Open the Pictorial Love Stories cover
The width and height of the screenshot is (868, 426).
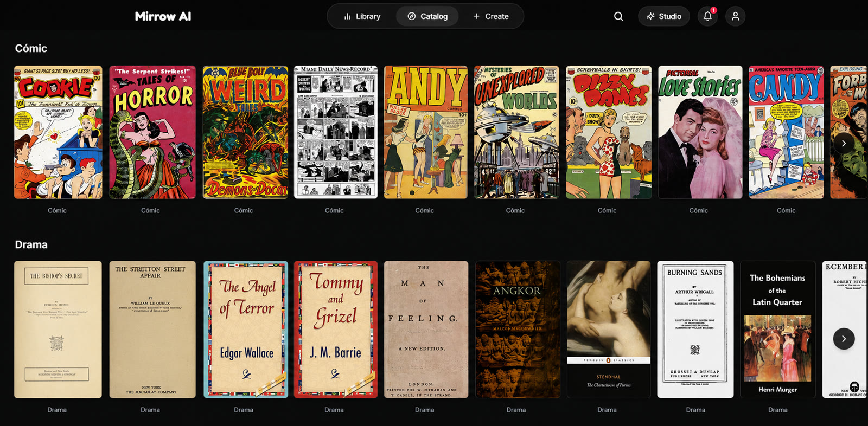click(x=700, y=132)
